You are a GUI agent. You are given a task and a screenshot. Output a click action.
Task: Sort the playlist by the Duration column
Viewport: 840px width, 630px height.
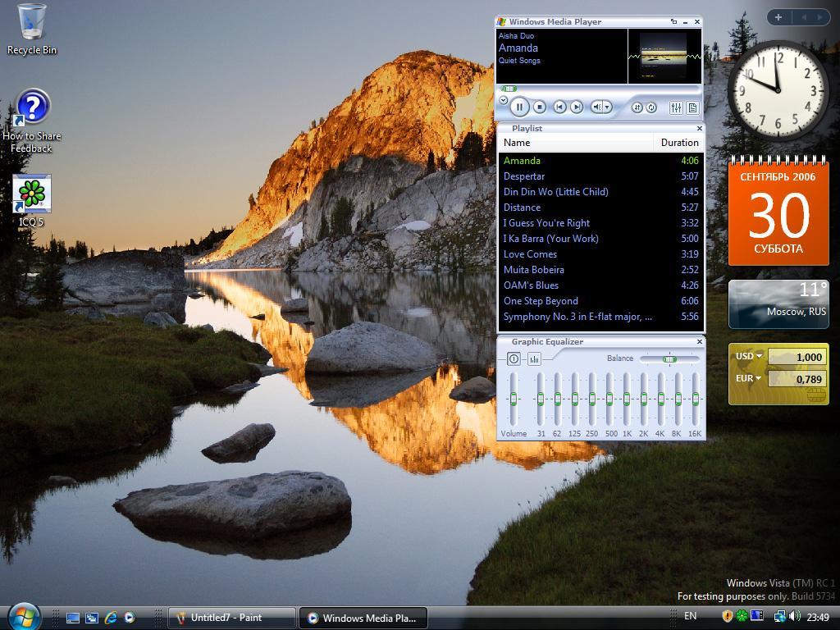click(x=678, y=143)
